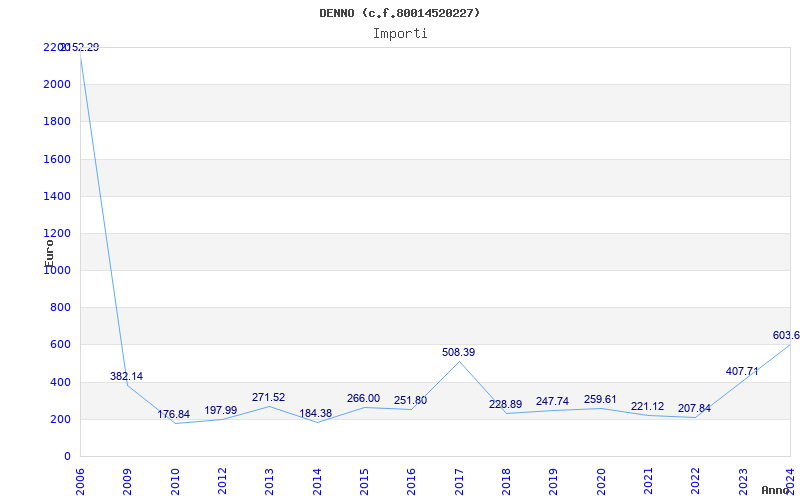Screen dimensions: 800x500
Task: Click the Importi subtitle
Action: [x=400, y=34]
